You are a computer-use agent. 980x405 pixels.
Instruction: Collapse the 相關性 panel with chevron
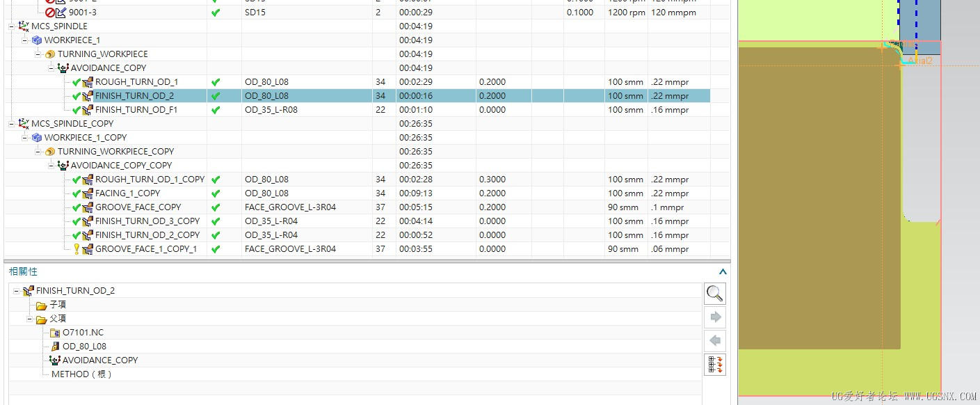tap(723, 272)
